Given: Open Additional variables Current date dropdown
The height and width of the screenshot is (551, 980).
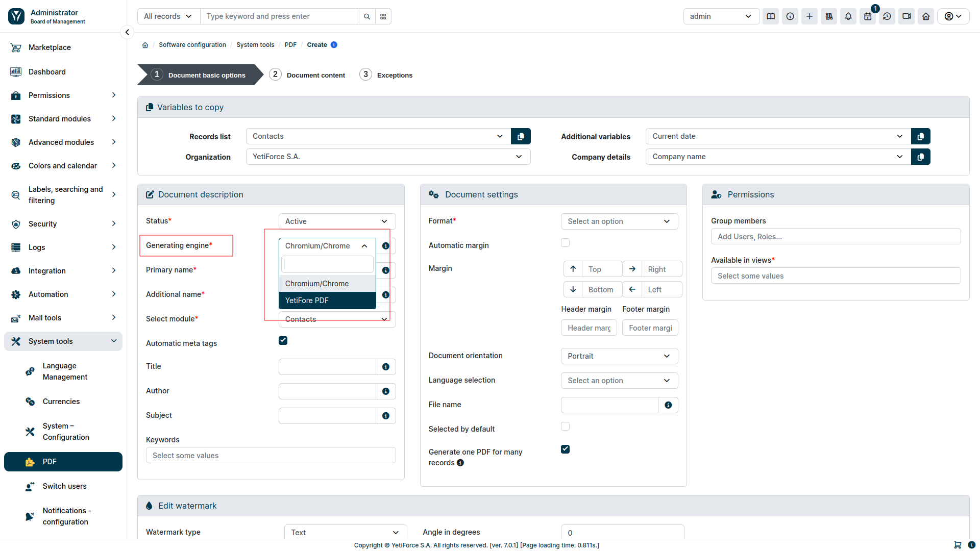Looking at the screenshot, I should (x=778, y=136).
